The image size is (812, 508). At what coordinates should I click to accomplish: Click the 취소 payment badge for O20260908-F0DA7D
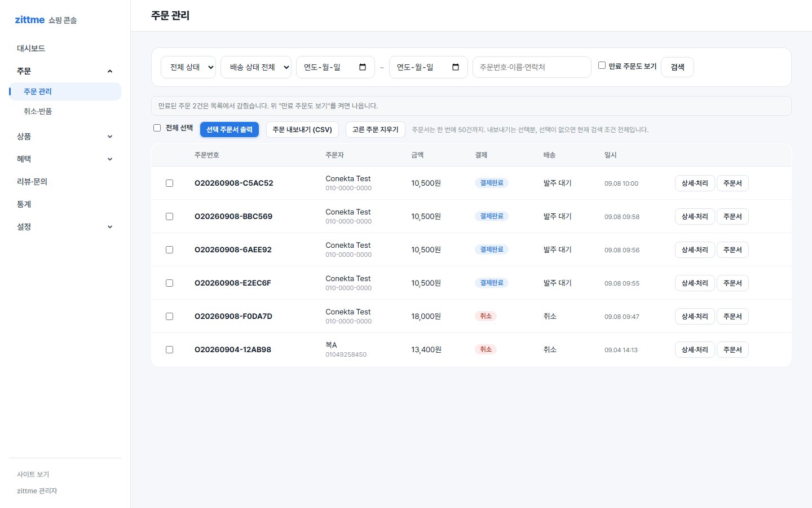(x=486, y=316)
